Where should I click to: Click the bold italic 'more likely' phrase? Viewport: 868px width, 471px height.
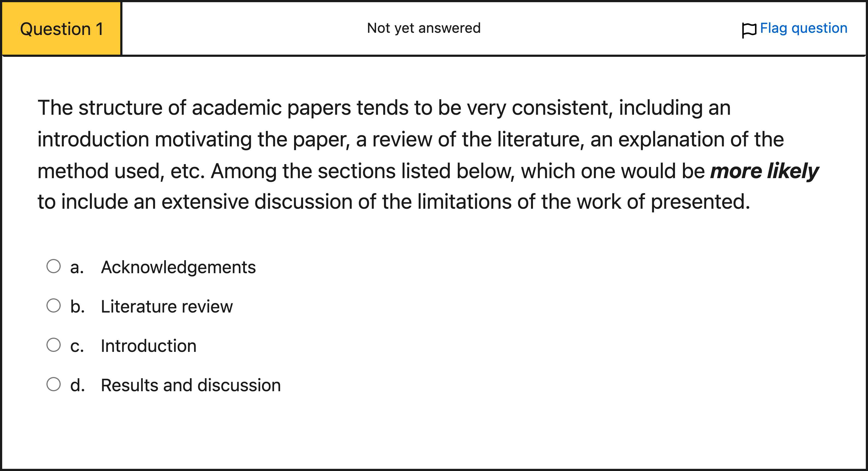764,171
